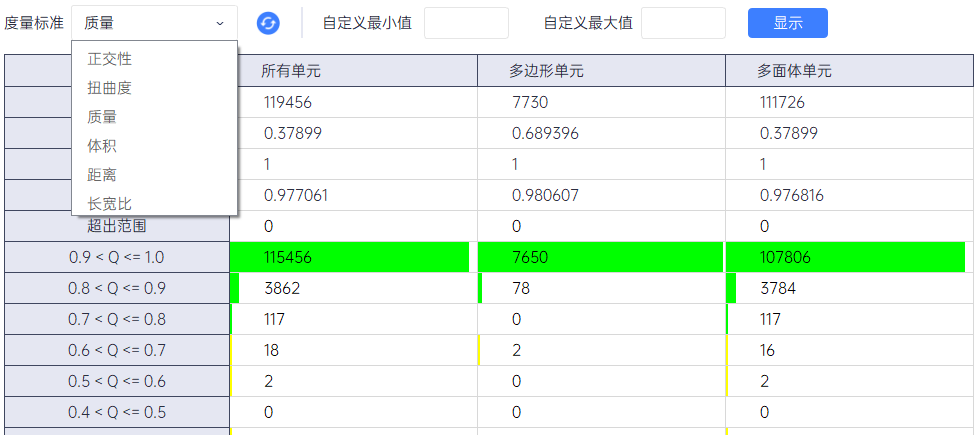Choose 质量 option in the dropdown list
Screen dimensions: 980x435
pyautogui.click(x=154, y=117)
